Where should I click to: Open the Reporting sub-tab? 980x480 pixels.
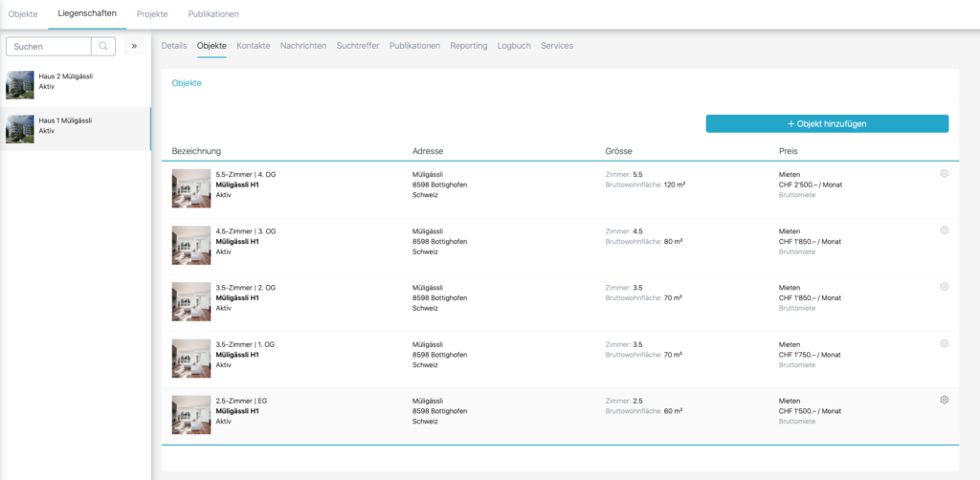(468, 46)
